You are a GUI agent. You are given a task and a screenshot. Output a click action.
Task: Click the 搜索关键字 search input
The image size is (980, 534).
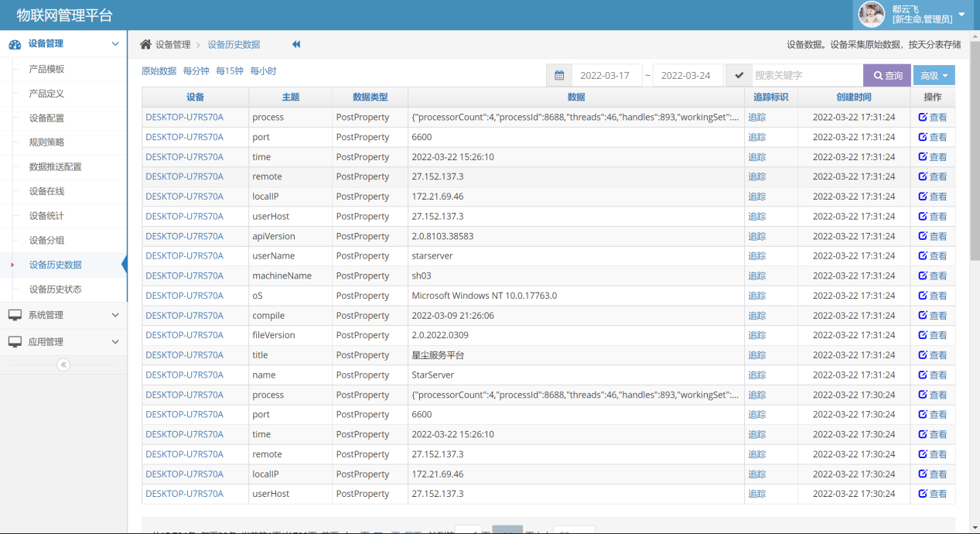pyautogui.click(x=808, y=76)
